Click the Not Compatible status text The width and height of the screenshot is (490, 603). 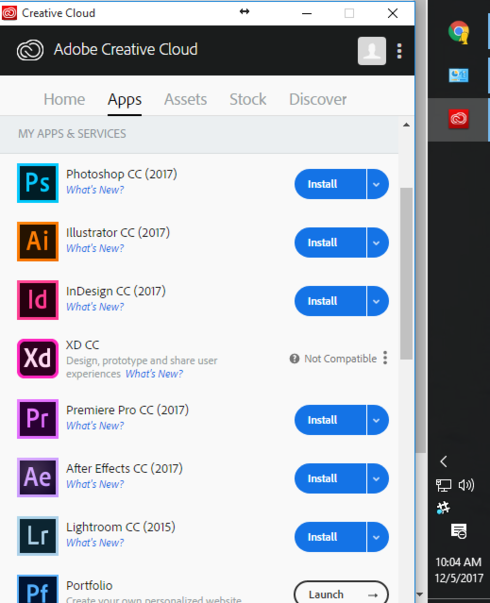click(340, 358)
